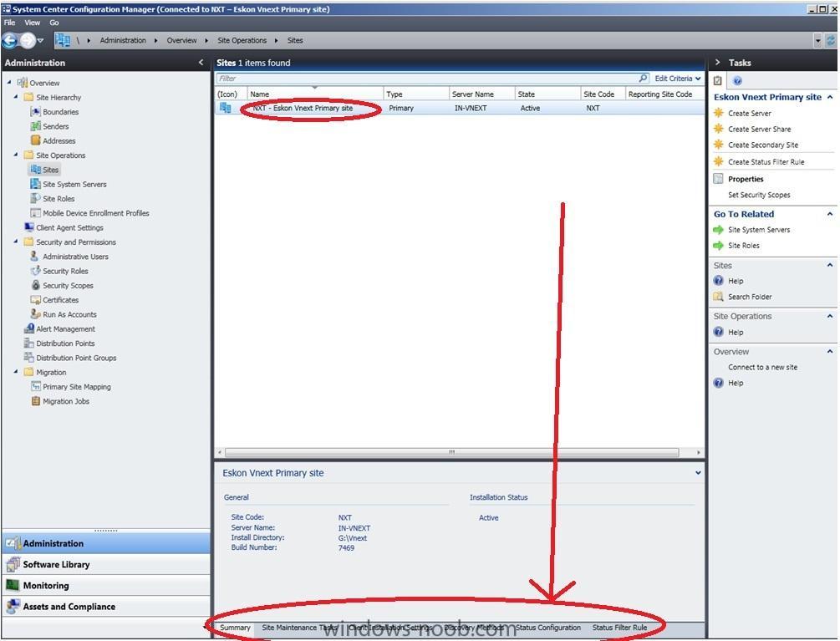Click the Create Secondary Site star icon
The image size is (840, 641).
tap(719, 145)
